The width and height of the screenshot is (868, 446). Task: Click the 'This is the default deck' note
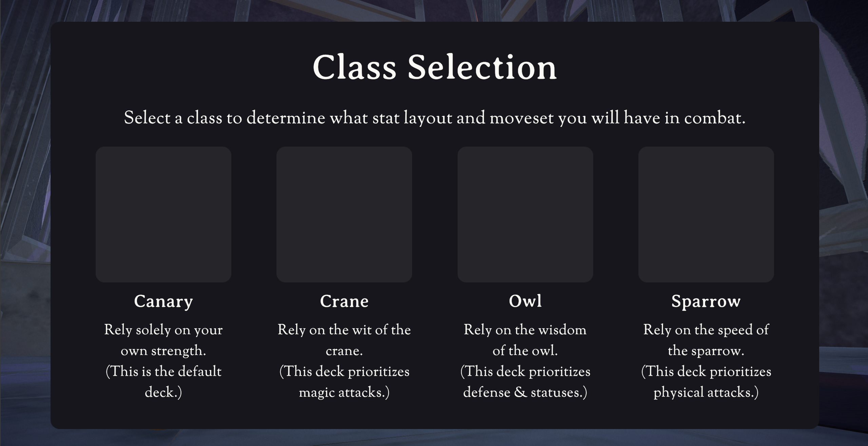pyautogui.click(x=163, y=382)
